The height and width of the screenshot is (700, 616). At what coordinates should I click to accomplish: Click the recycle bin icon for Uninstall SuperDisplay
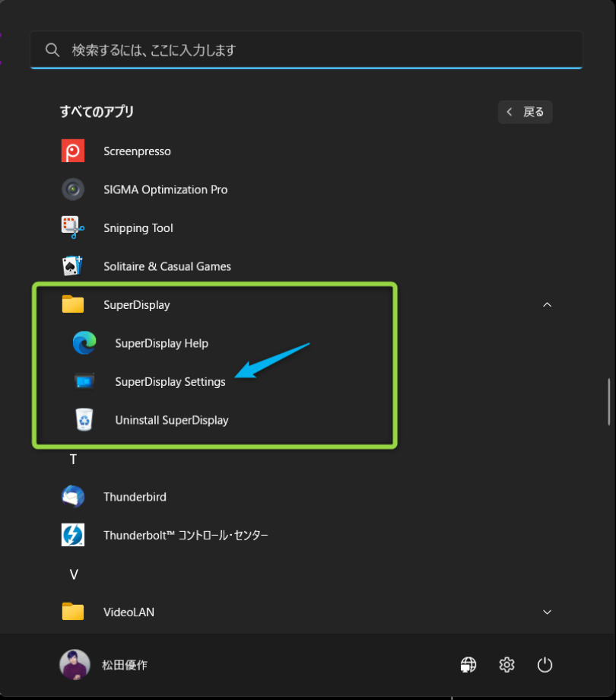(84, 420)
